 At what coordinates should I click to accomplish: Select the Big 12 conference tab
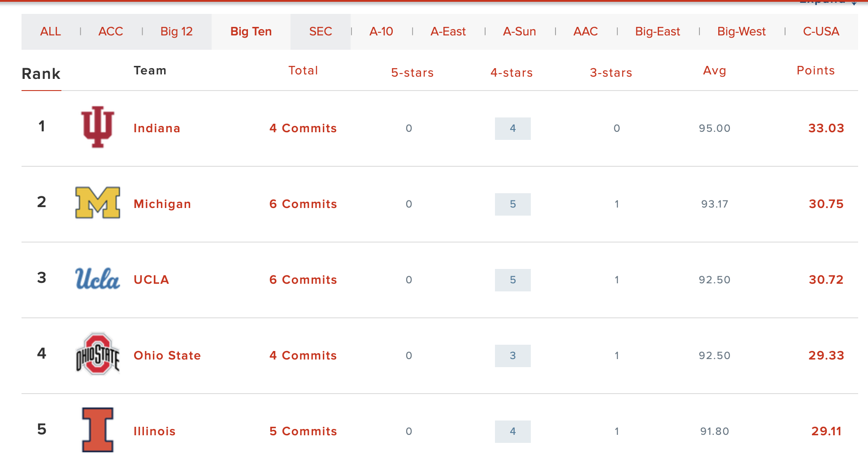click(x=176, y=31)
